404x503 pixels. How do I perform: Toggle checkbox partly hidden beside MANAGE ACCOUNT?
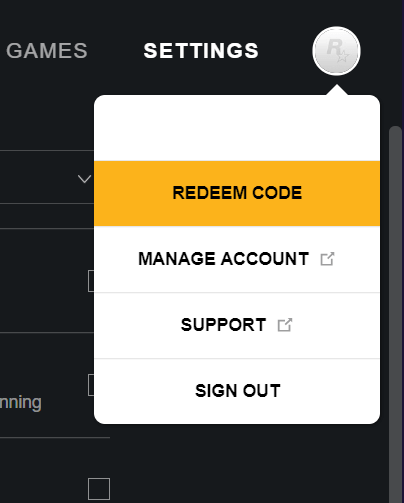(x=91, y=281)
